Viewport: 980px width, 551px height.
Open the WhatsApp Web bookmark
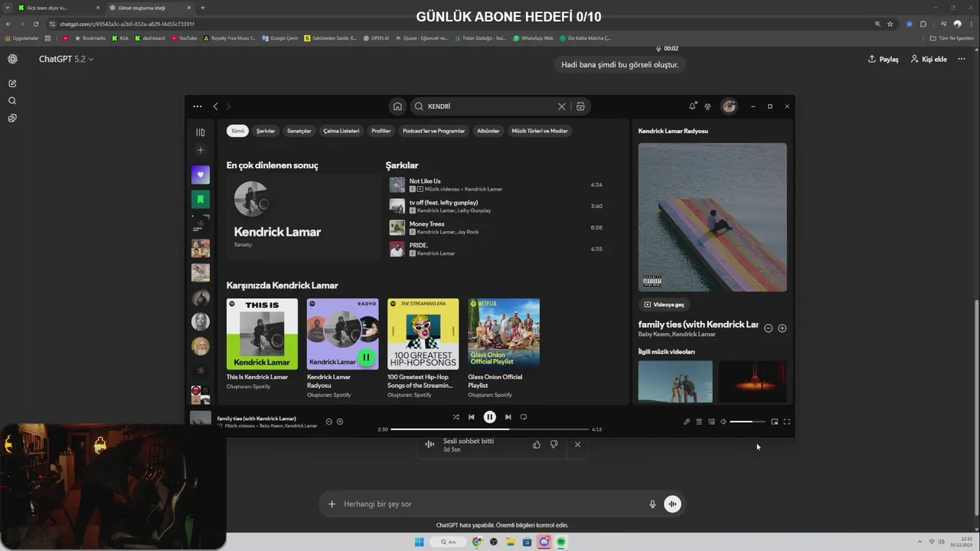[533, 37]
